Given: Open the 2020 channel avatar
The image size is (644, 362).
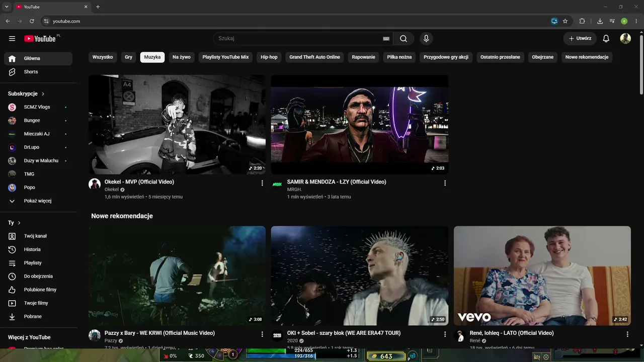Looking at the screenshot, I should click(x=277, y=335).
